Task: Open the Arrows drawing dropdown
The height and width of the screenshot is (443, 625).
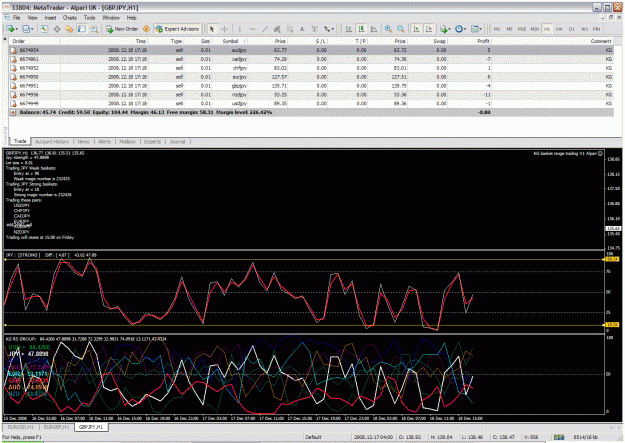Action: coord(328,29)
